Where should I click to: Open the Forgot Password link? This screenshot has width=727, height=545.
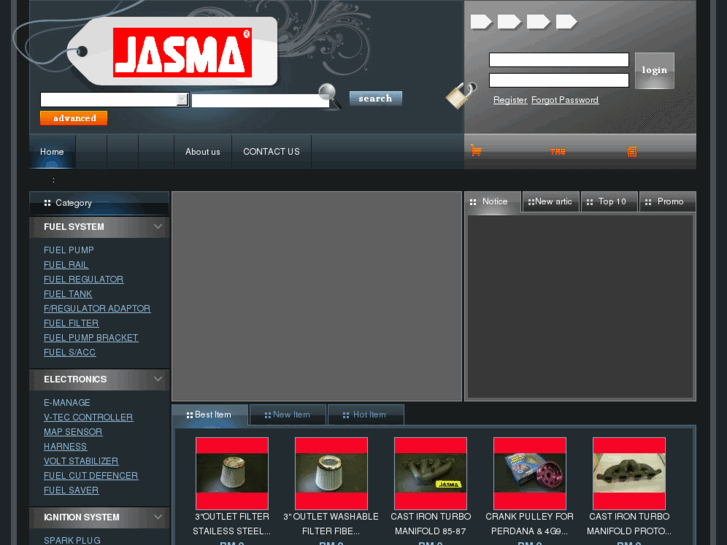pos(565,100)
